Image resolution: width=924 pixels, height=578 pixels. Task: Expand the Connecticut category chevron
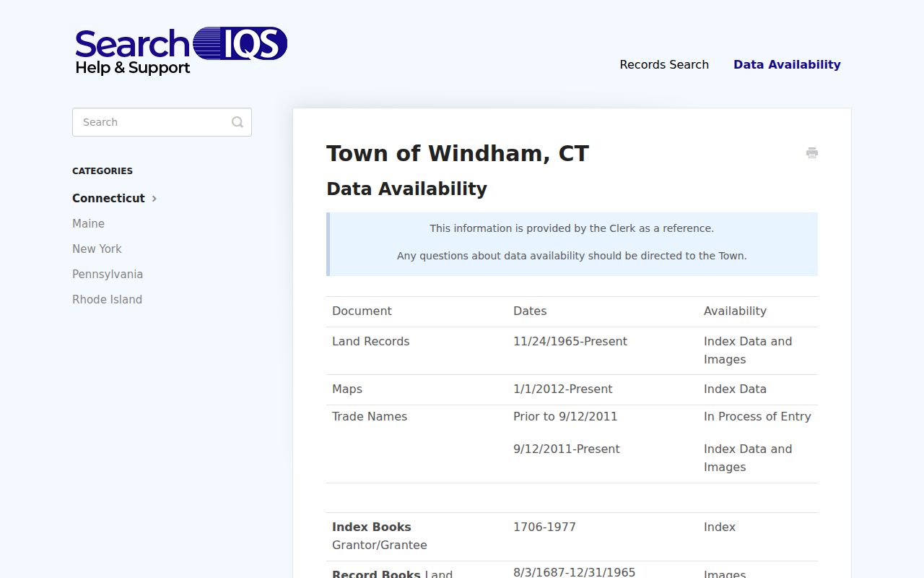(154, 198)
